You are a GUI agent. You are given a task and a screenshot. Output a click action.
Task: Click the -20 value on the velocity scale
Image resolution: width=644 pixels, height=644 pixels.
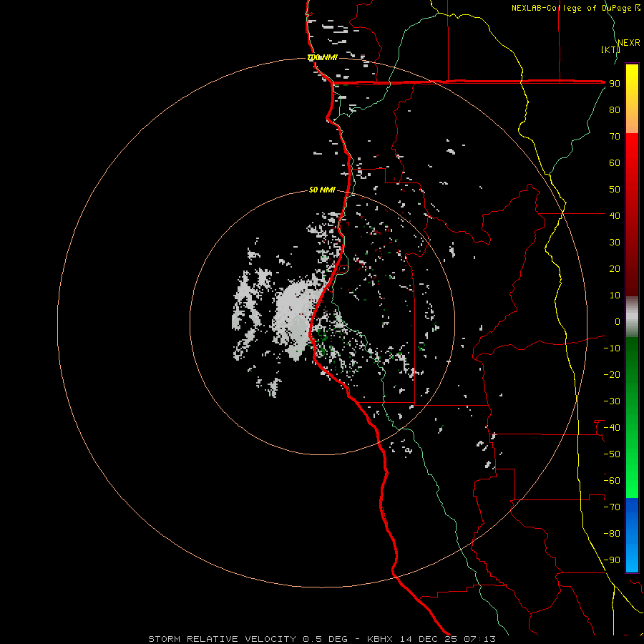[x=612, y=375]
